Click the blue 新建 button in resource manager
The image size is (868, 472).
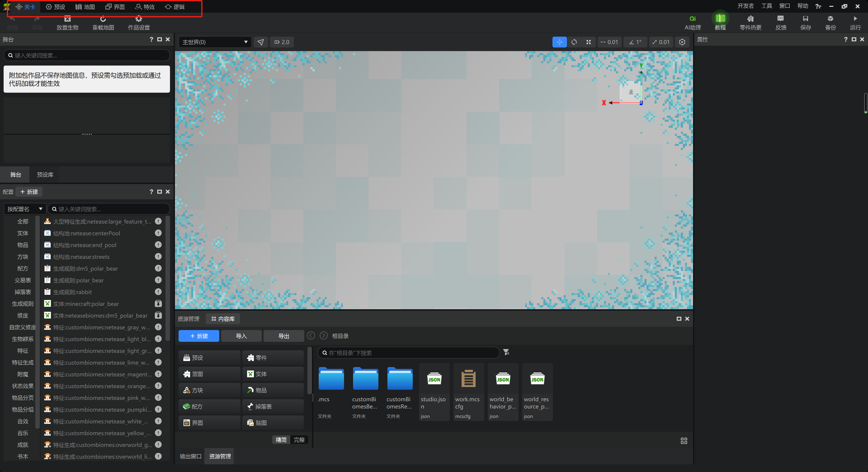pyautogui.click(x=199, y=336)
